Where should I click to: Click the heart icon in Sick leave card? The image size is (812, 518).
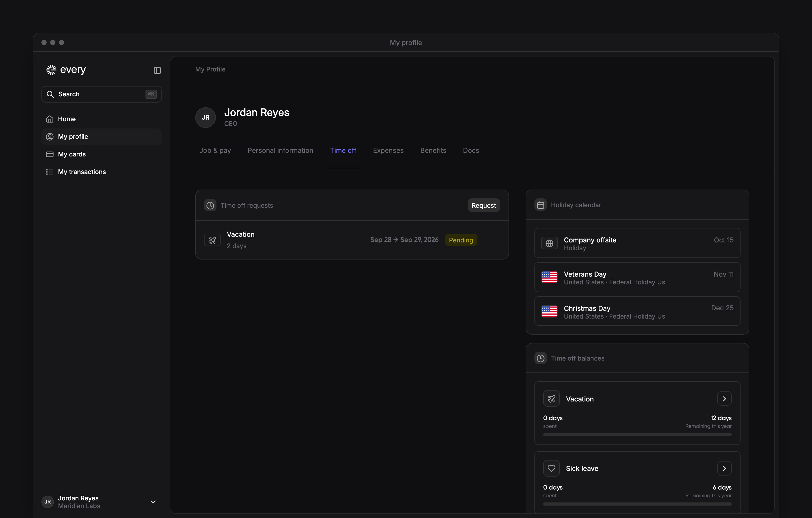[x=551, y=468]
